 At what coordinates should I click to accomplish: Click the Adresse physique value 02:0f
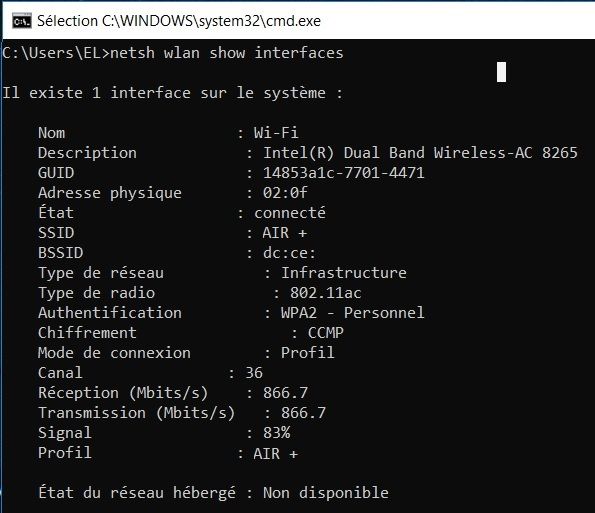coord(285,193)
